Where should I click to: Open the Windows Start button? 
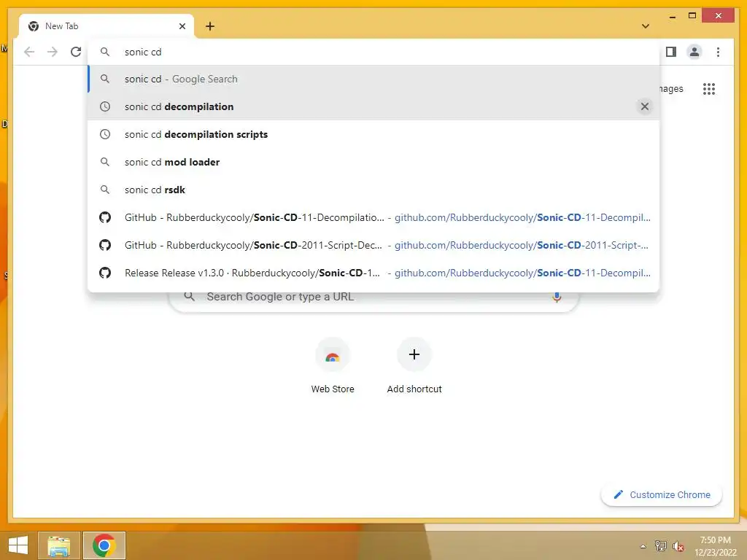pyautogui.click(x=18, y=545)
